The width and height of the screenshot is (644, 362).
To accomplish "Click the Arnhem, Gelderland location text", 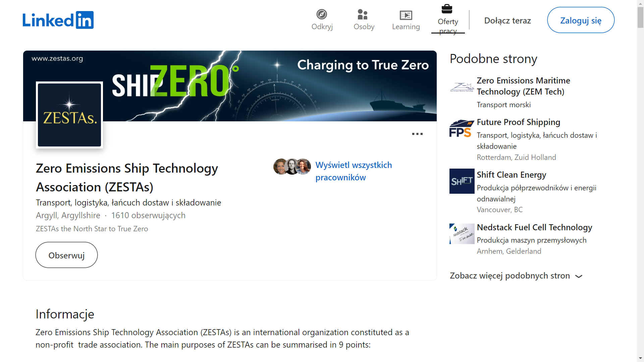I will (509, 251).
